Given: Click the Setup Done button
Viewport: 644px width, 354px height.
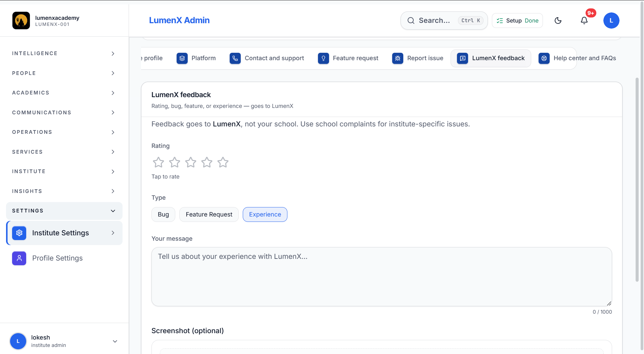Looking at the screenshot, I should (517, 21).
